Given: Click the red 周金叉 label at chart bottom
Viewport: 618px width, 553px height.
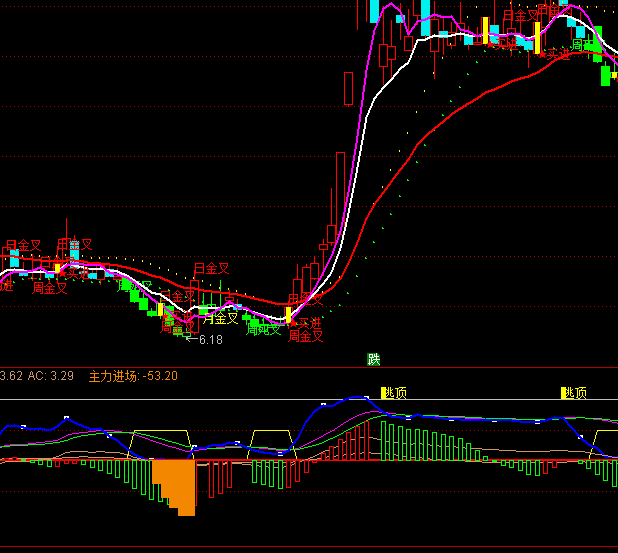Looking at the screenshot, I should point(306,336).
